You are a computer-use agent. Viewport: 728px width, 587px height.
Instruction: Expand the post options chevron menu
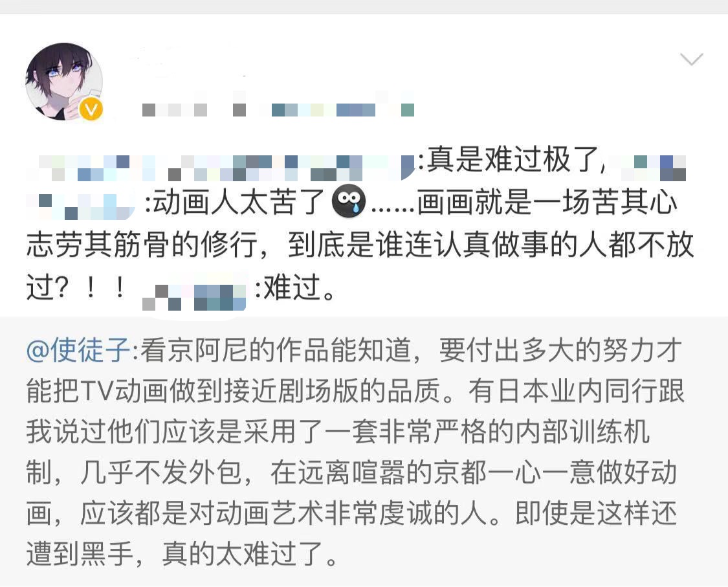click(691, 60)
